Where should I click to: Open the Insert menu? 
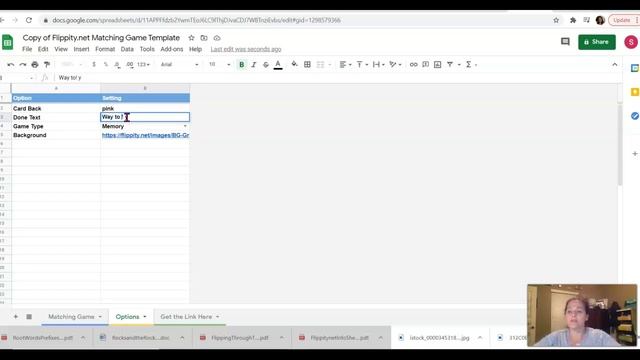click(x=81, y=49)
